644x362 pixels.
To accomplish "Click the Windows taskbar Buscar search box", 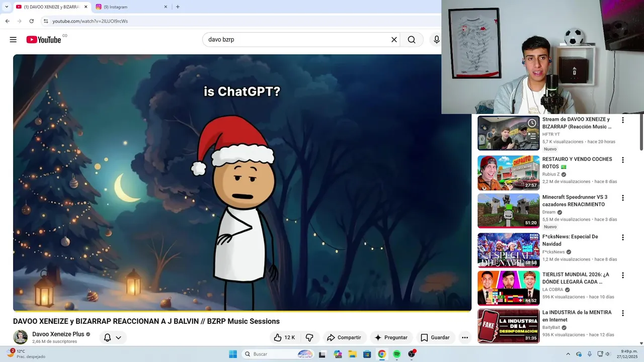I will tap(278, 354).
